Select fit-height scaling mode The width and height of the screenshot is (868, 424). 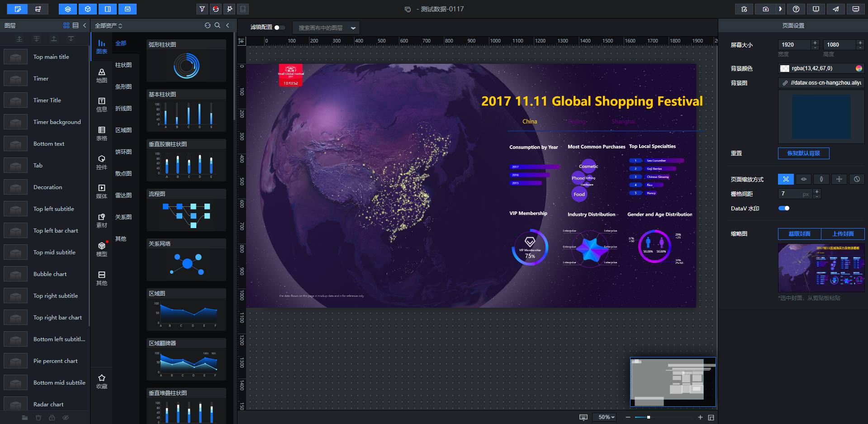tap(821, 179)
